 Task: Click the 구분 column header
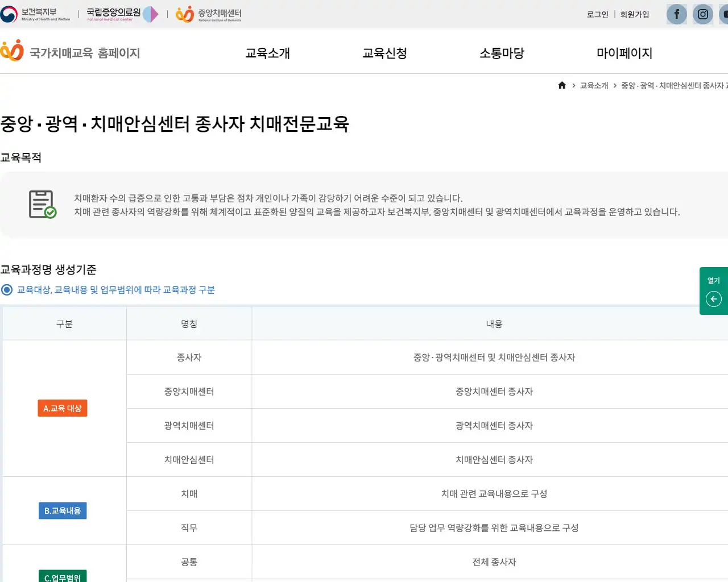(x=64, y=324)
